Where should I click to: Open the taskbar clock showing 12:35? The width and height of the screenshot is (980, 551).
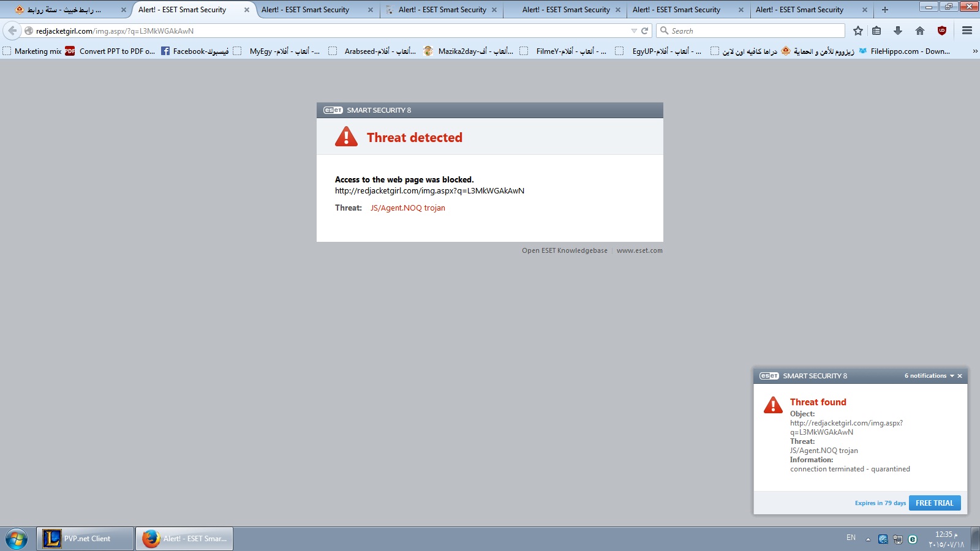coord(946,539)
